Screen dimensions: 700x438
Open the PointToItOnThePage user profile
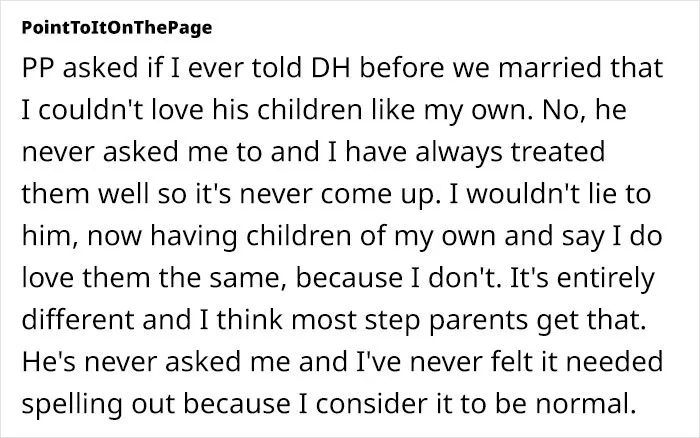(x=117, y=28)
